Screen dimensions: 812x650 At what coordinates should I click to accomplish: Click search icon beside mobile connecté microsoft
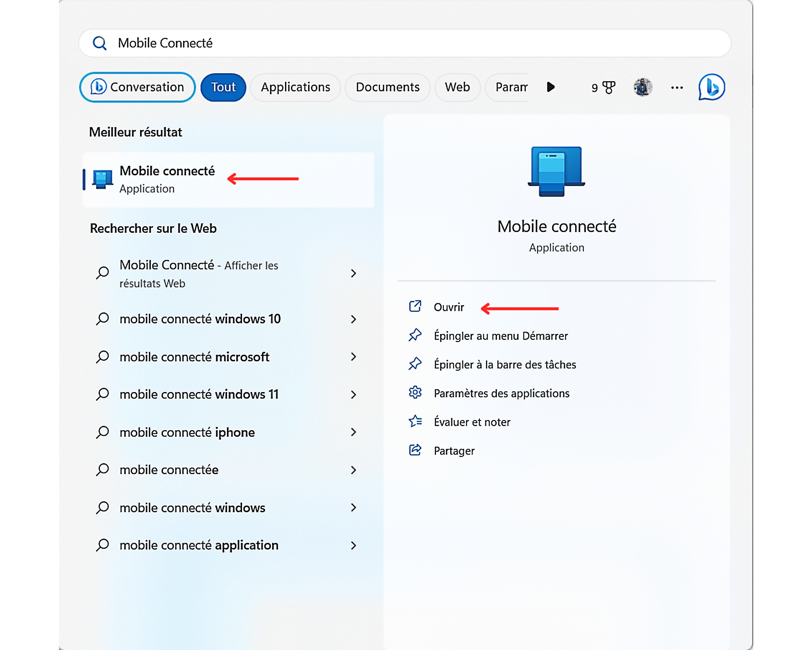click(102, 357)
